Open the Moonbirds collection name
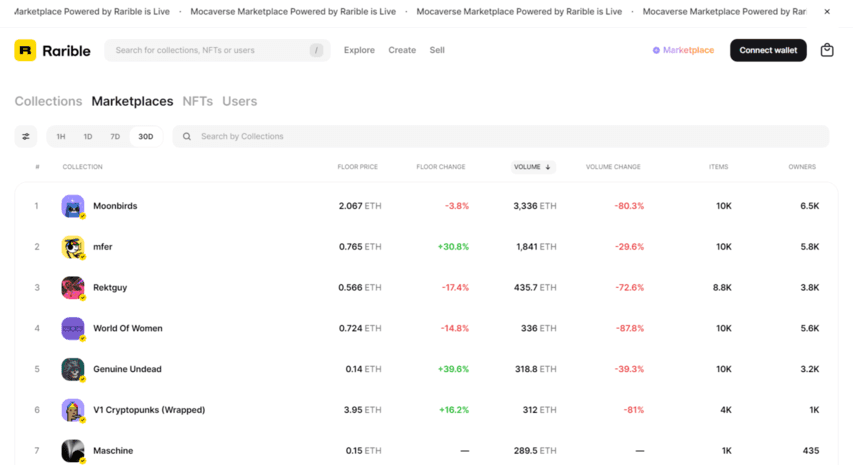Viewport: 853px width, 465px height. click(115, 206)
